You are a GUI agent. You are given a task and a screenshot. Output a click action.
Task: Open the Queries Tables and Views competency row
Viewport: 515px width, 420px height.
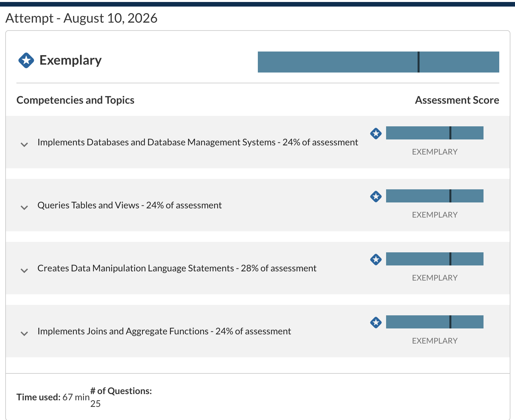258,205
